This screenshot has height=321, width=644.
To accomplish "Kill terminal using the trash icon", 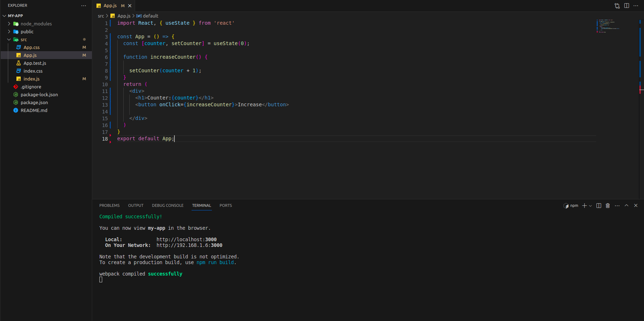I will tap(608, 206).
